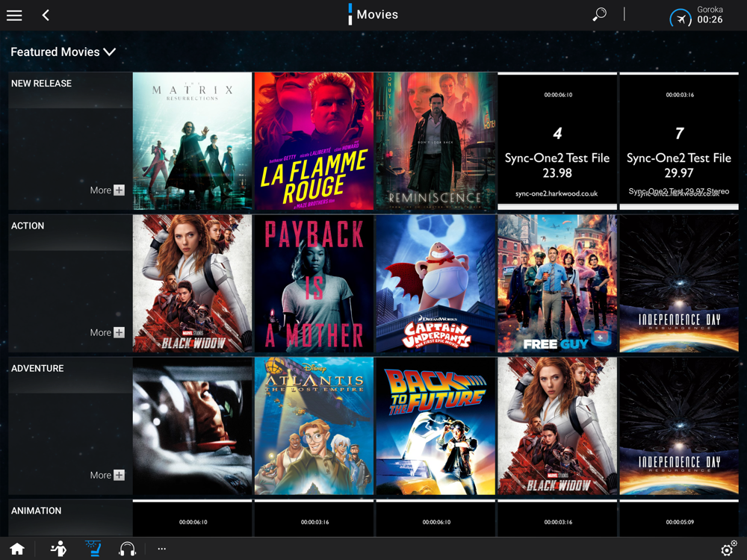
Task: Open Black Widow in Action row
Action: pos(193,283)
